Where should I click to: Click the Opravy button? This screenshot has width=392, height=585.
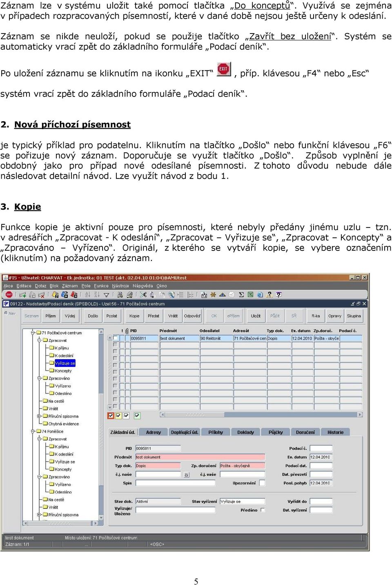tap(335, 316)
